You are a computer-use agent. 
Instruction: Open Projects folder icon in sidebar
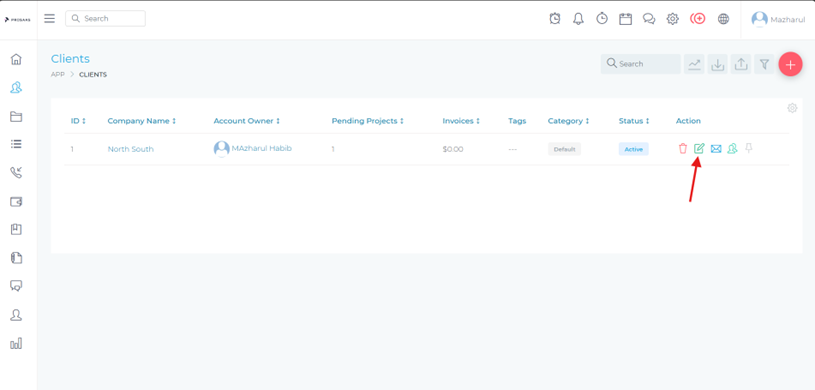pyautogui.click(x=16, y=116)
